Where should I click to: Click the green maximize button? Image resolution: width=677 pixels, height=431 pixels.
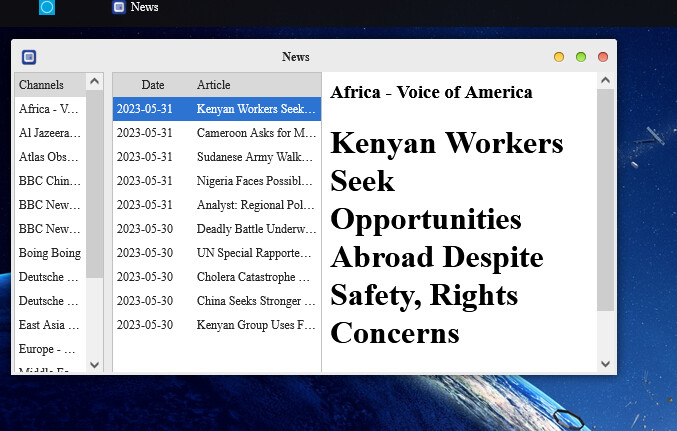[581, 57]
